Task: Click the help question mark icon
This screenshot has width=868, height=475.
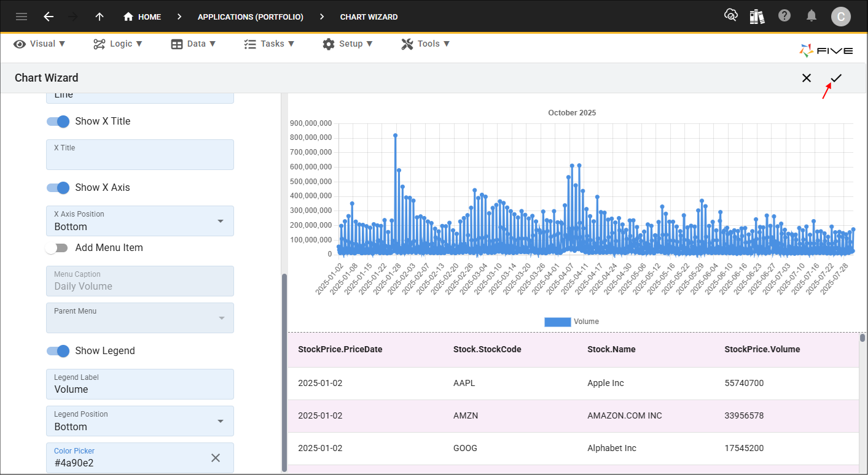Action: (784, 16)
